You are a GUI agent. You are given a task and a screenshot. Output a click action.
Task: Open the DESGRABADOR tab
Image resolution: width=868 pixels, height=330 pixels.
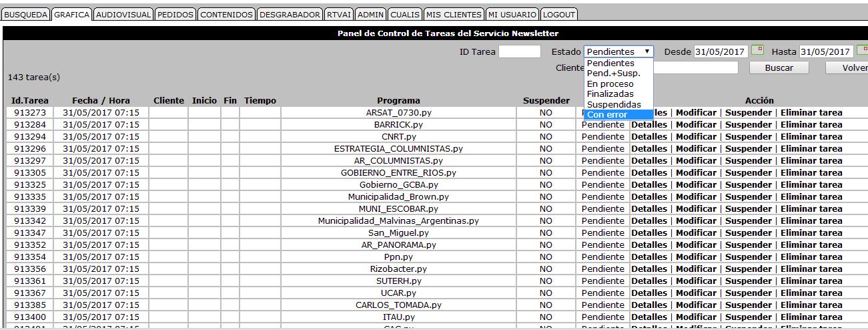tap(290, 14)
